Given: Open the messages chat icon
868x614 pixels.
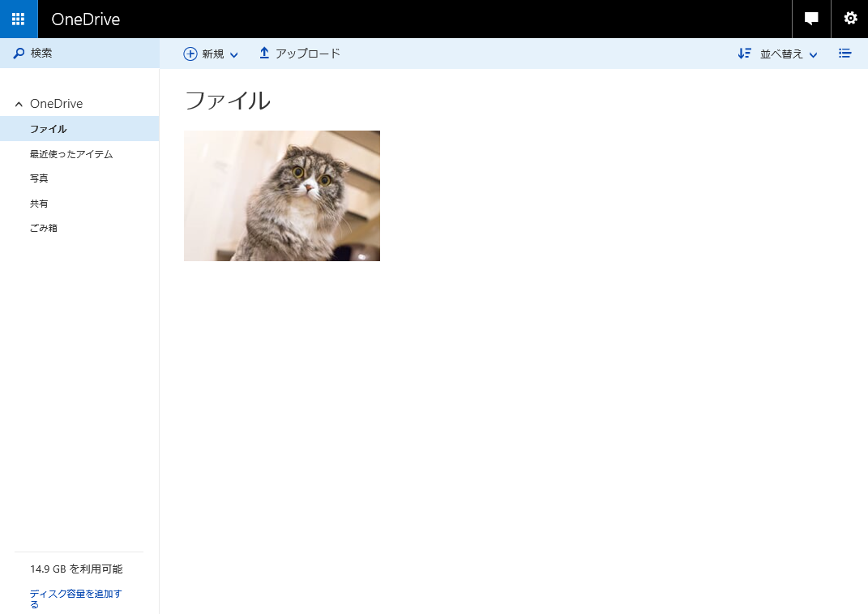Looking at the screenshot, I should [811, 19].
